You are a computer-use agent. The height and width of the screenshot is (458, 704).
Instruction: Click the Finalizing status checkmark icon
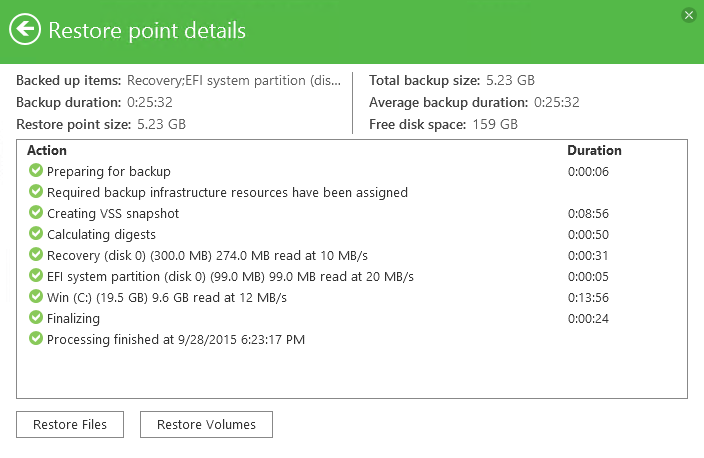[x=36, y=317]
